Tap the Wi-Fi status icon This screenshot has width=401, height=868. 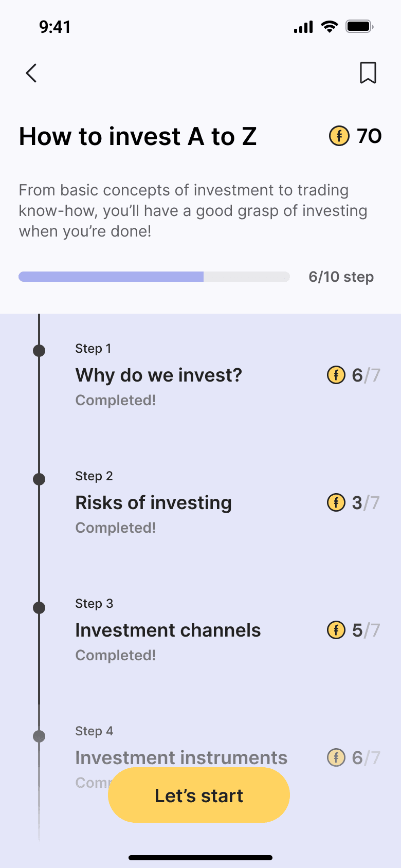(329, 27)
